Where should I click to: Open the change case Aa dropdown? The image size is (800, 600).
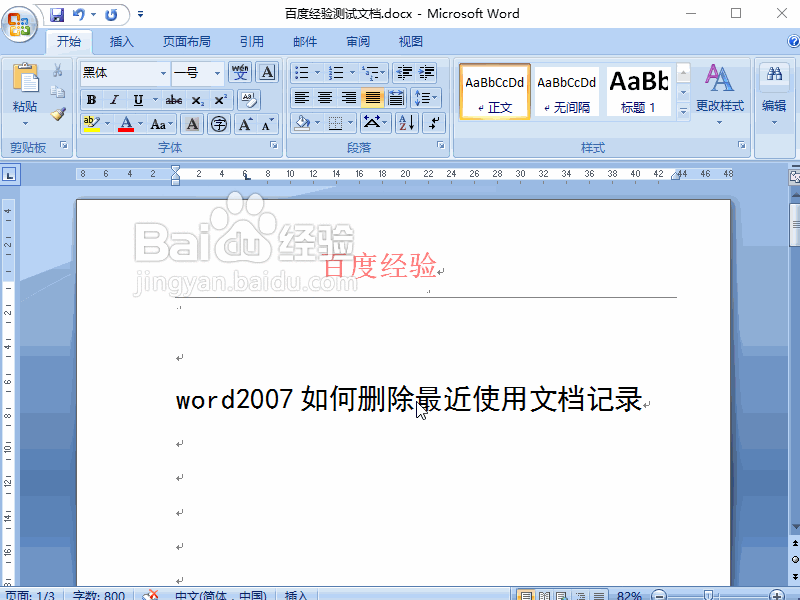point(162,124)
